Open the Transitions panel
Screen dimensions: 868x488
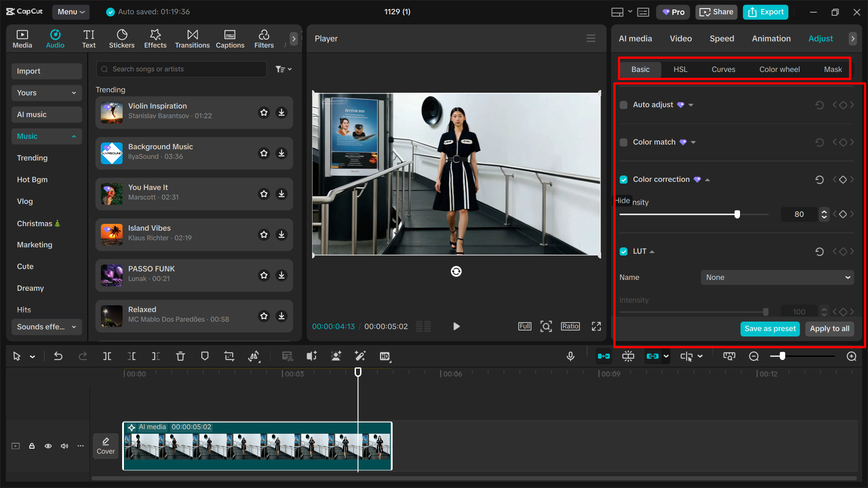(192, 38)
